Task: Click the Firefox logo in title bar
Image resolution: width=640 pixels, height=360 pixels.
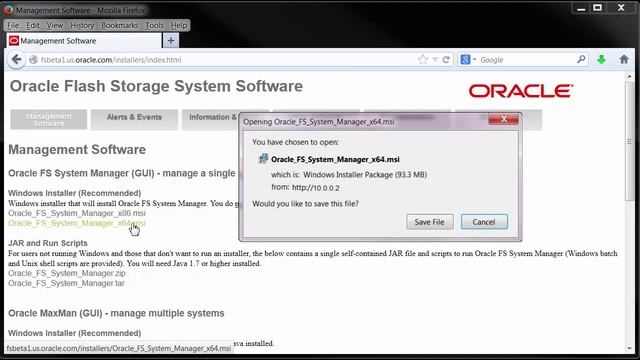Action: coord(8,9)
